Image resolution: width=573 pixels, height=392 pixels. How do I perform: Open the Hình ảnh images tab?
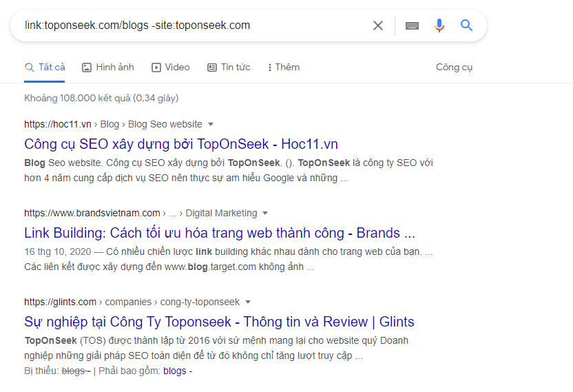point(108,67)
